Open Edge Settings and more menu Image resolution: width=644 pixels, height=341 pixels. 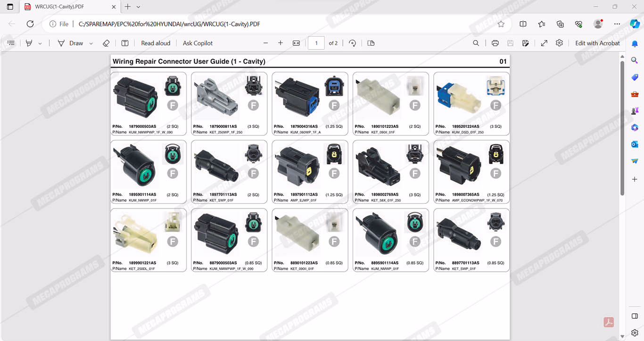pyautogui.click(x=617, y=24)
